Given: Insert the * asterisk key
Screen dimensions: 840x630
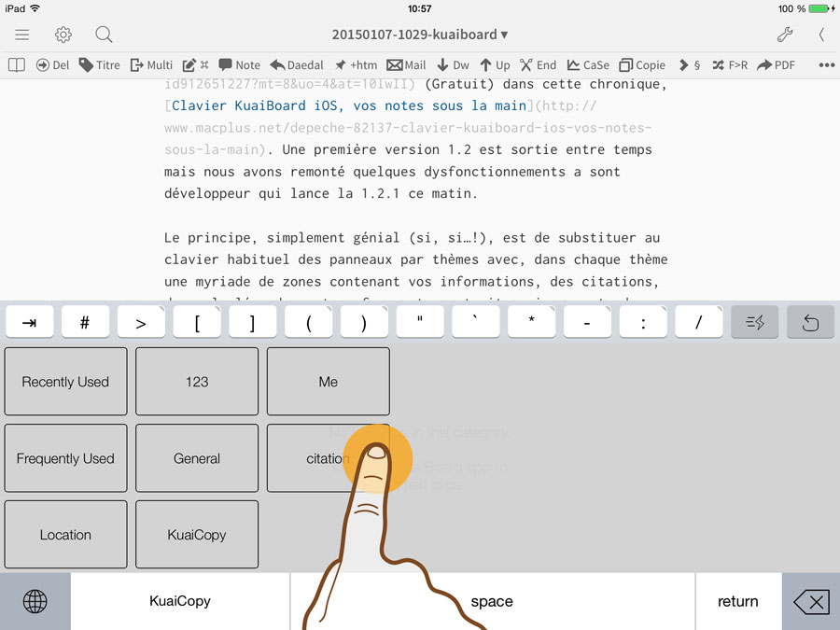Looking at the screenshot, I should pyautogui.click(x=531, y=322).
